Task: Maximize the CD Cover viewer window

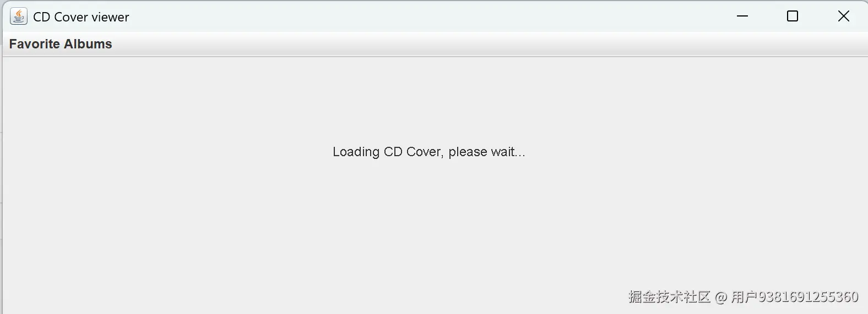Action: pyautogui.click(x=793, y=16)
